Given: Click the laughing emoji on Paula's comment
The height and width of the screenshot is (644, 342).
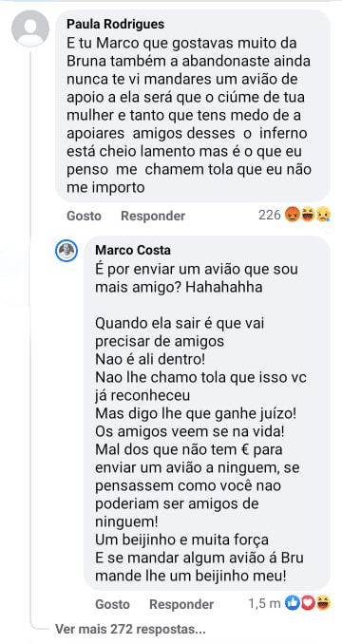Looking at the screenshot, I should coord(308,215).
